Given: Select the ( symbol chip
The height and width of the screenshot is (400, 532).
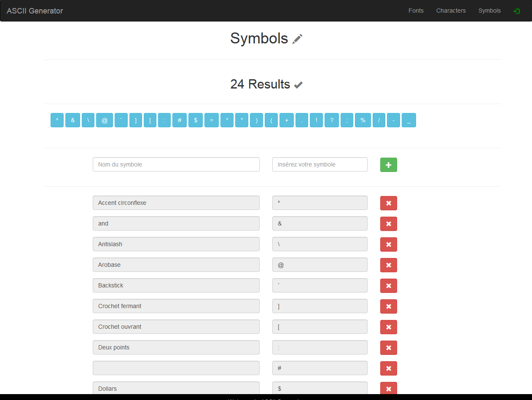Looking at the screenshot, I should [x=271, y=120].
